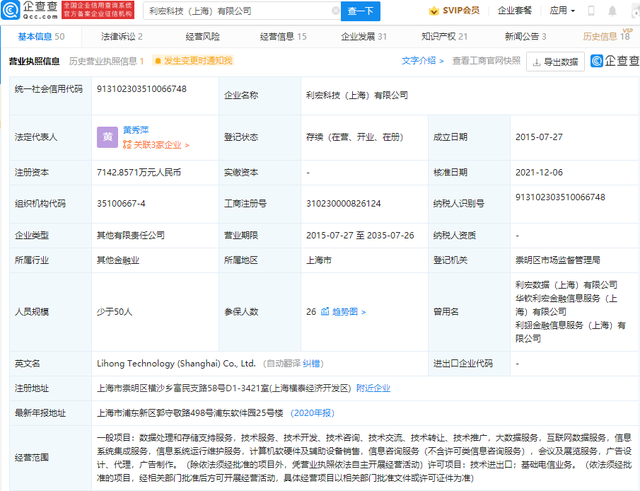Select staff size 少于50人
Image resolution: width=640 pixels, height=491 pixels.
point(114,312)
